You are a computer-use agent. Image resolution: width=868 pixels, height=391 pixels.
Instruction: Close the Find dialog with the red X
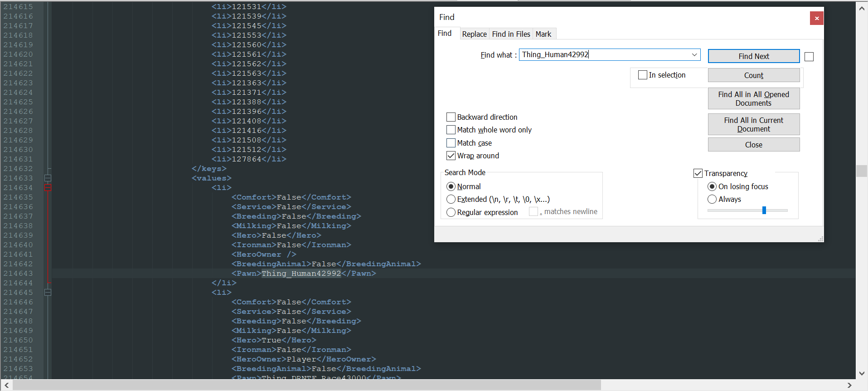(x=816, y=18)
